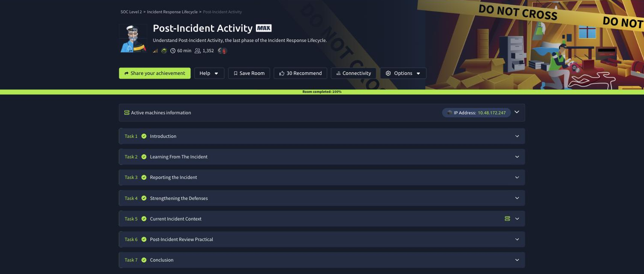This screenshot has height=274, width=644.
Task: Click the room description sentence
Action: [240, 41]
